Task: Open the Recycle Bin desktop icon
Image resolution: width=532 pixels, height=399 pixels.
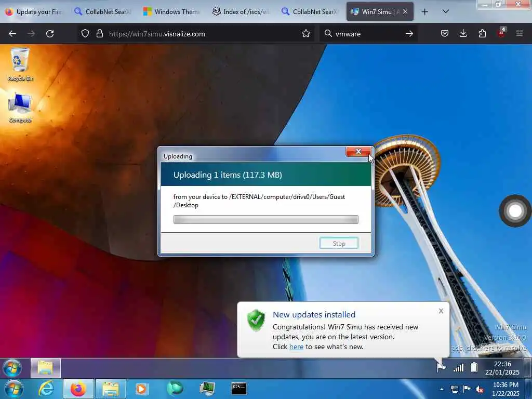Action: (x=20, y=64)
